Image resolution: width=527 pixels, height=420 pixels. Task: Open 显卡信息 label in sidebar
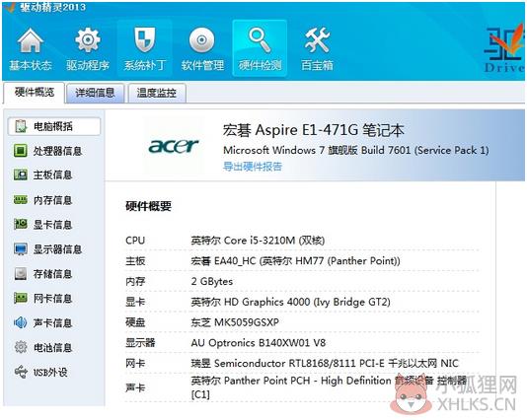(x=52, y=225)
